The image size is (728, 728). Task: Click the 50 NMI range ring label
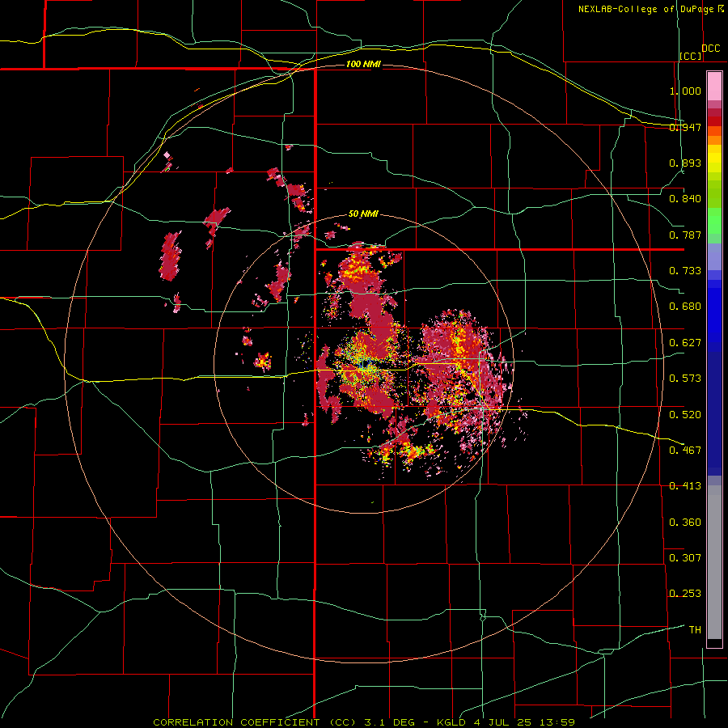pyautogui.click(x=363, y=214)
